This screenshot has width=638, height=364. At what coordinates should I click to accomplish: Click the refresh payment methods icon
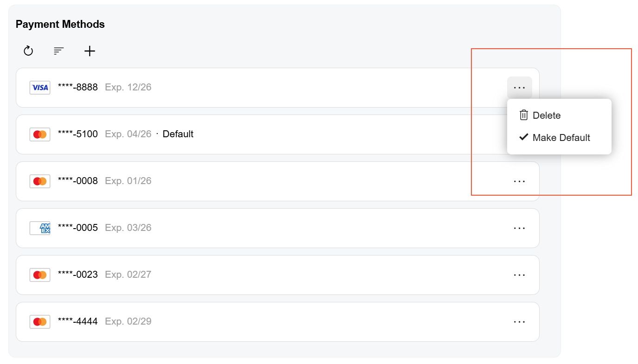(x=28, y=51)
